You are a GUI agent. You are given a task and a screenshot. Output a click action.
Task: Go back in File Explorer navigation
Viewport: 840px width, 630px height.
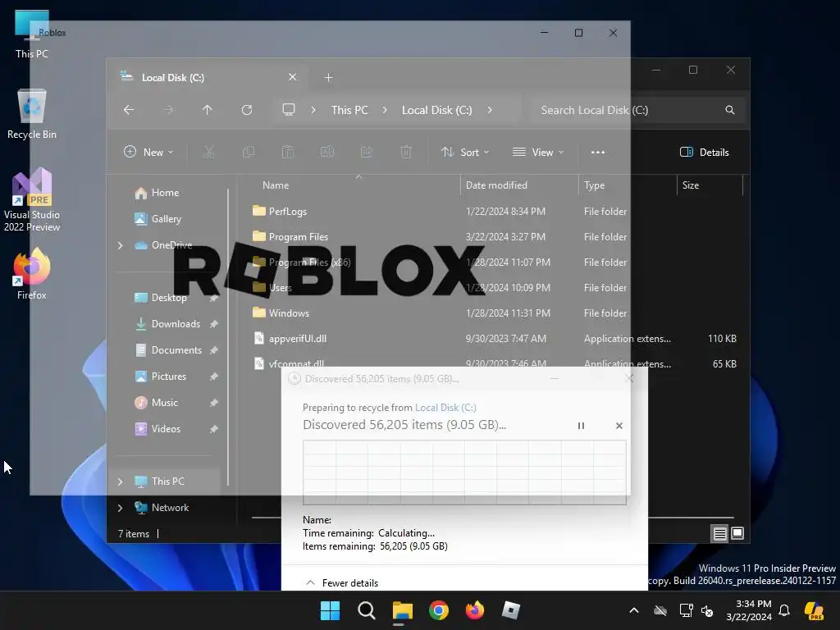pos(129,110)
